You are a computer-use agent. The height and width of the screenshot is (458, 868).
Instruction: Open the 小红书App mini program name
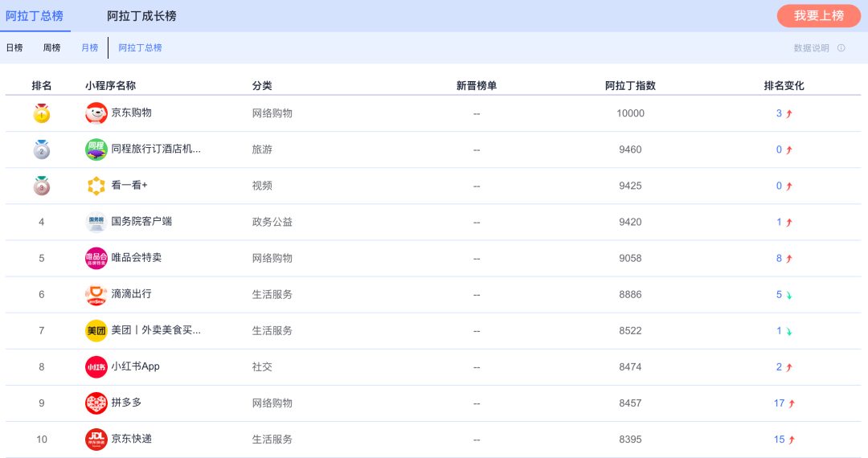click(135, 366)
